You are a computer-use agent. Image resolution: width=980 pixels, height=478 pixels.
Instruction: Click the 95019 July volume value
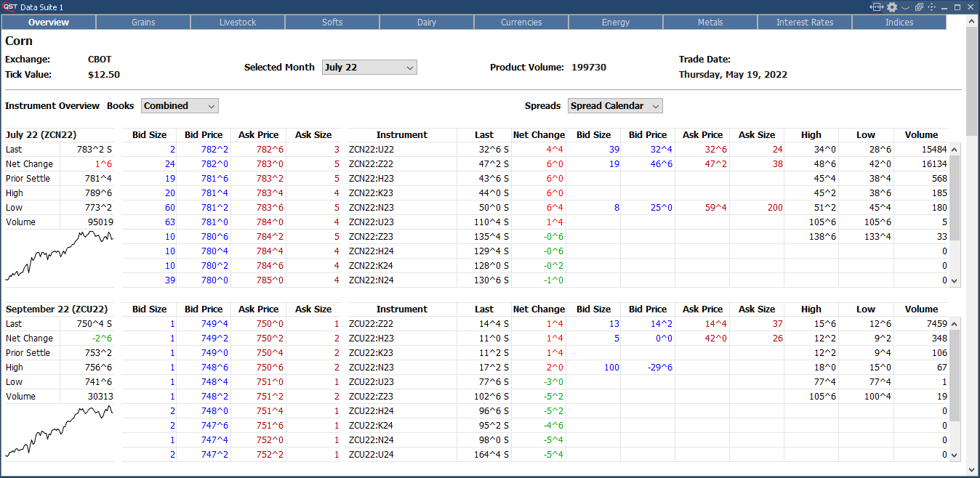pos(100,222)
